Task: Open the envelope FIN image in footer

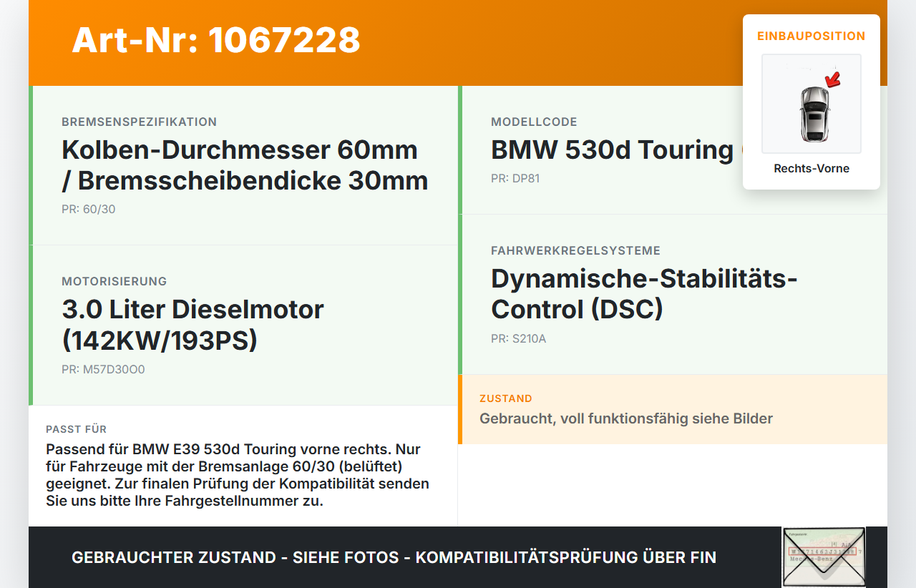Action: pyautogui.click(x=824, y=557)
